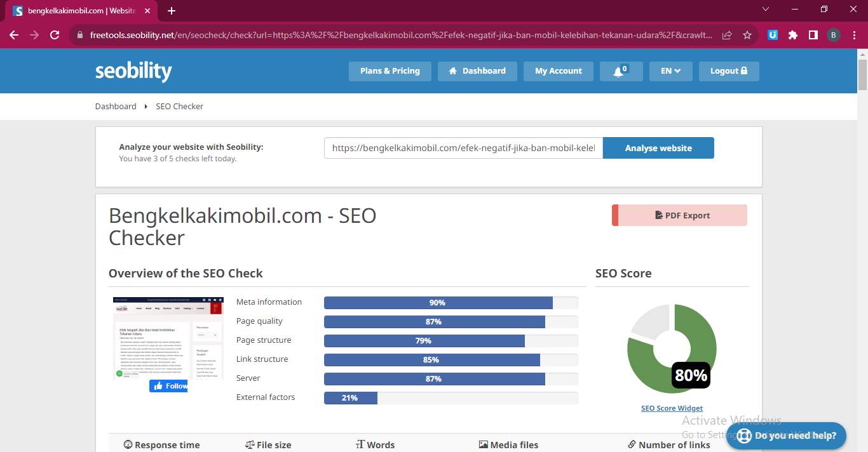The image size is (868, 452).
Task: Click the Meta information 90% bar
Action: click(451, 303)
